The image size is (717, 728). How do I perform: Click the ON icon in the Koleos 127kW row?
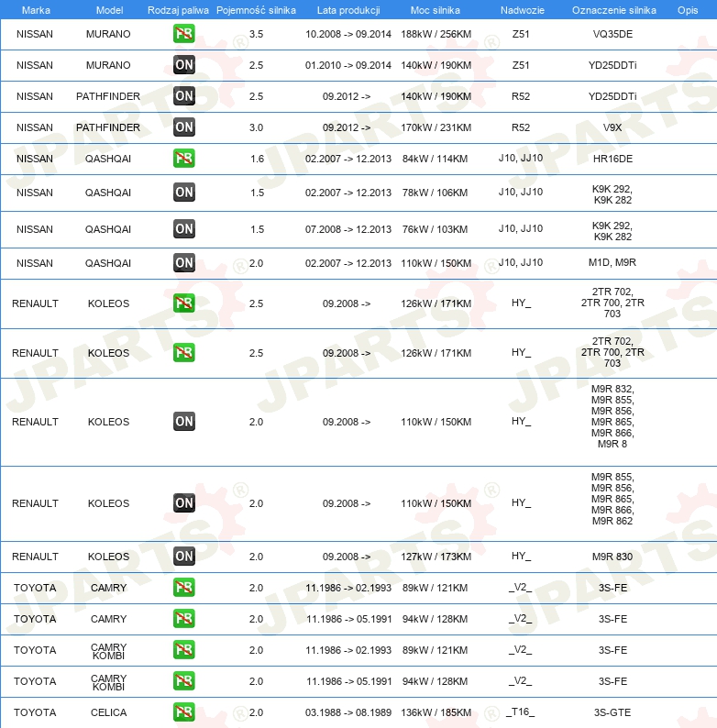(x=184, y=557)
